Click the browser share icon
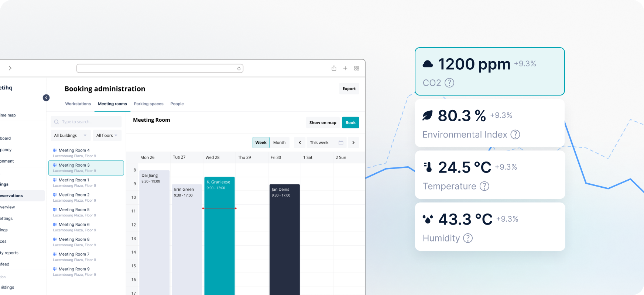The image size is (644, 295). pos(334,68)
